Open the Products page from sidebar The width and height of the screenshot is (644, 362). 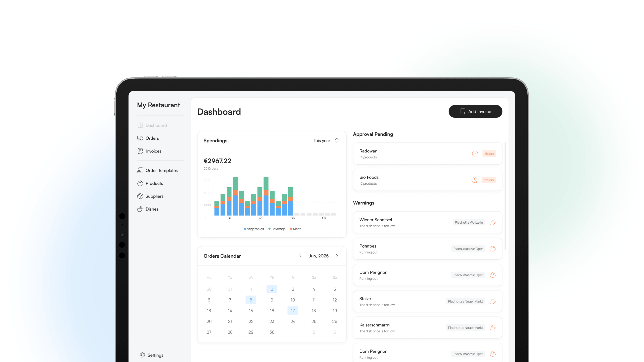point(150,183)
